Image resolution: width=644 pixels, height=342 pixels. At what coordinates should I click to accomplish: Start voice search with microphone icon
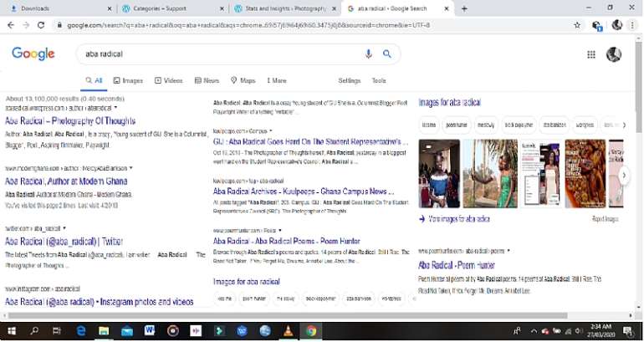tap(368, 54)
